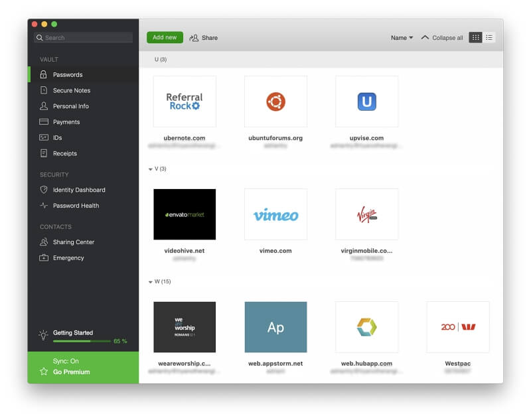Click the videohive.net title text

coord(185,251)
